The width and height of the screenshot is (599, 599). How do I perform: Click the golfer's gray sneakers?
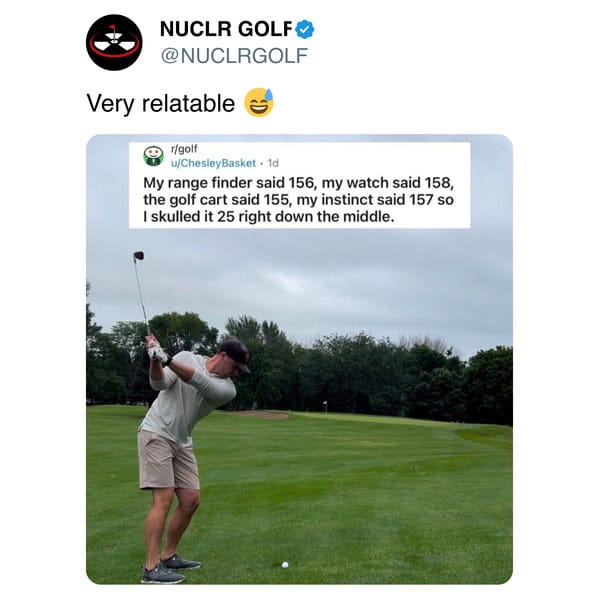point(170,568)
